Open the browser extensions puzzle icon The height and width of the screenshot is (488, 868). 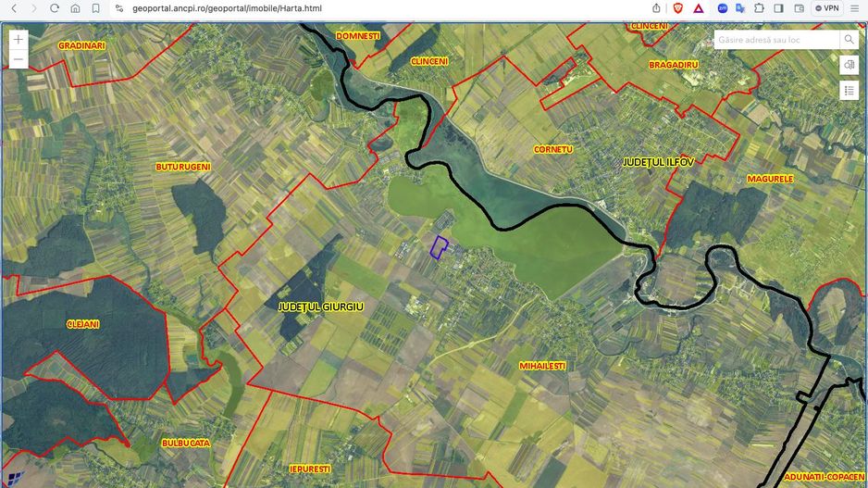(759, 8)
